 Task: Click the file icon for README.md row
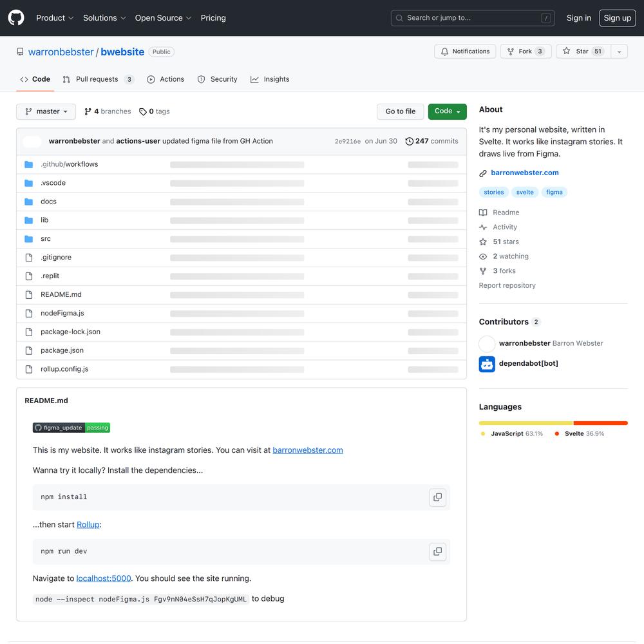(29, 294)
